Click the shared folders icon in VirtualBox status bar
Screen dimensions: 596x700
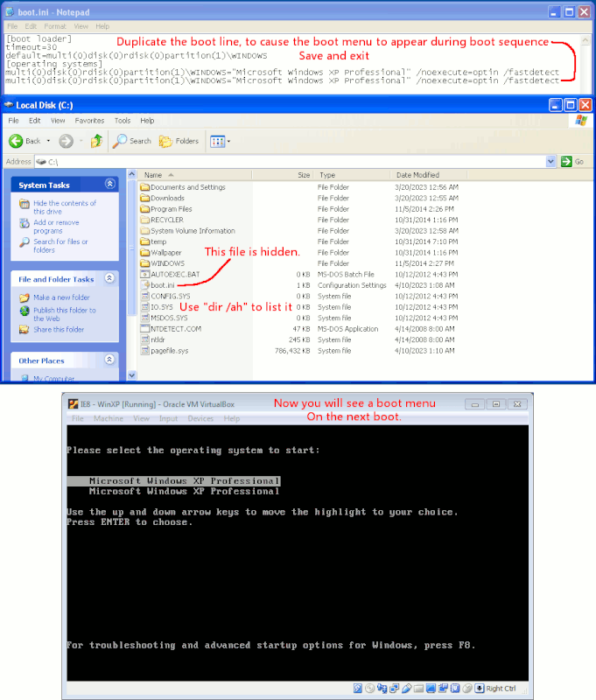418,689
